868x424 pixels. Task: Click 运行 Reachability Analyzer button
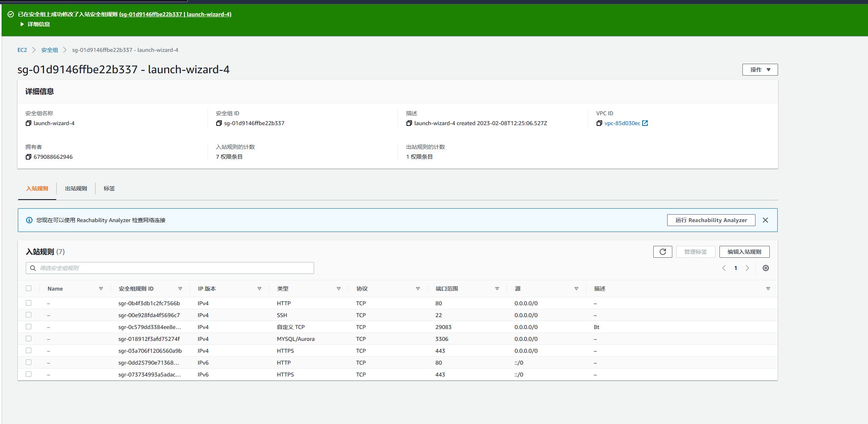coord(711,220)
